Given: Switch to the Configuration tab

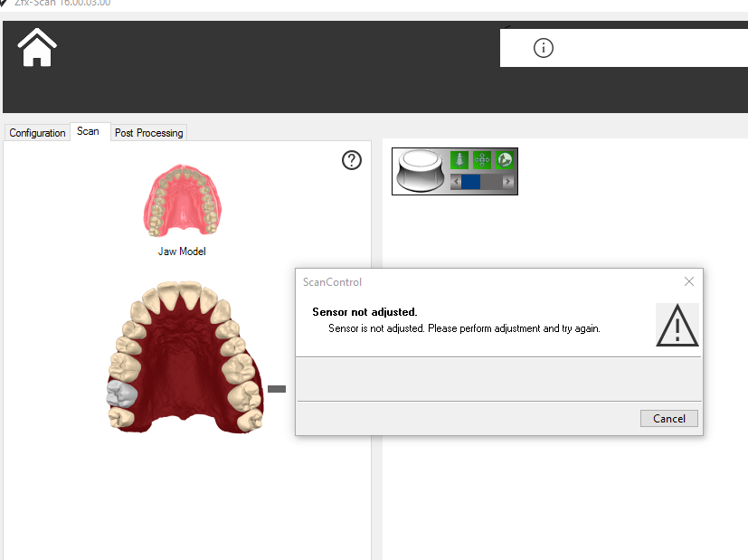Looking at the screenshot, I should pos(37,133).
